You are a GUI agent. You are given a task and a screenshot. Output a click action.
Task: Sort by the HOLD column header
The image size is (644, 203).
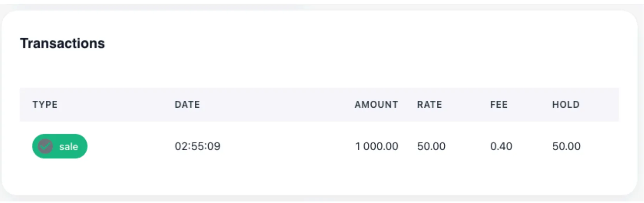[x=566, y=105]
